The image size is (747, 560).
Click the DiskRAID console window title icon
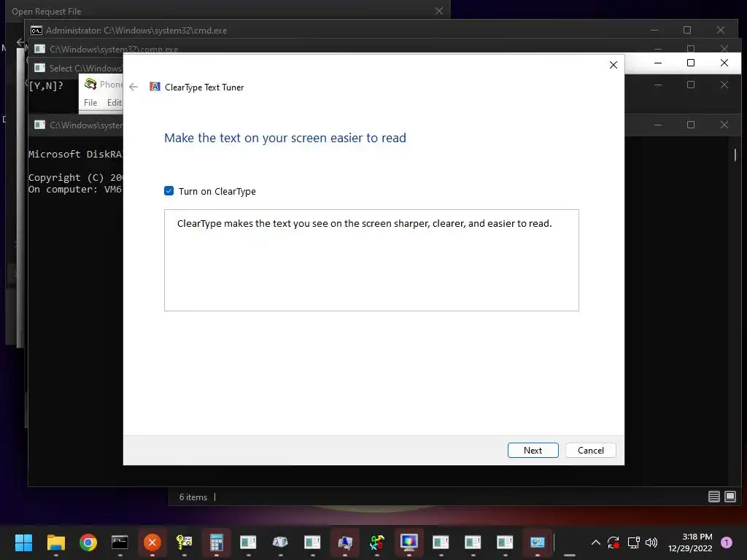point(40,125)
